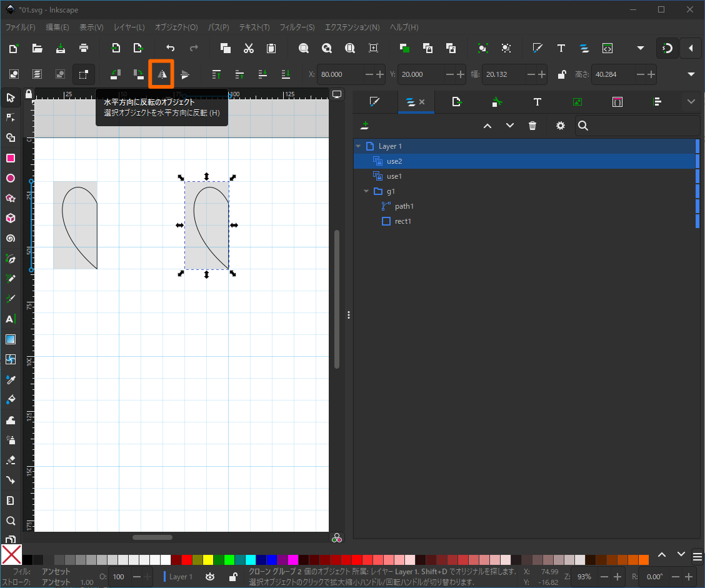Lower selection to bottom
This screenshot has height=588, width=705.
click(x=286, y=74)
